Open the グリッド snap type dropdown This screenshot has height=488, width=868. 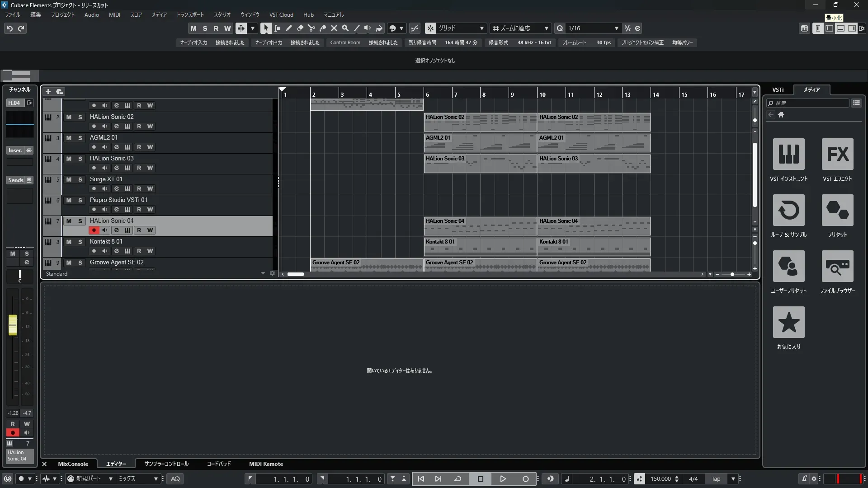pos(481,28)
